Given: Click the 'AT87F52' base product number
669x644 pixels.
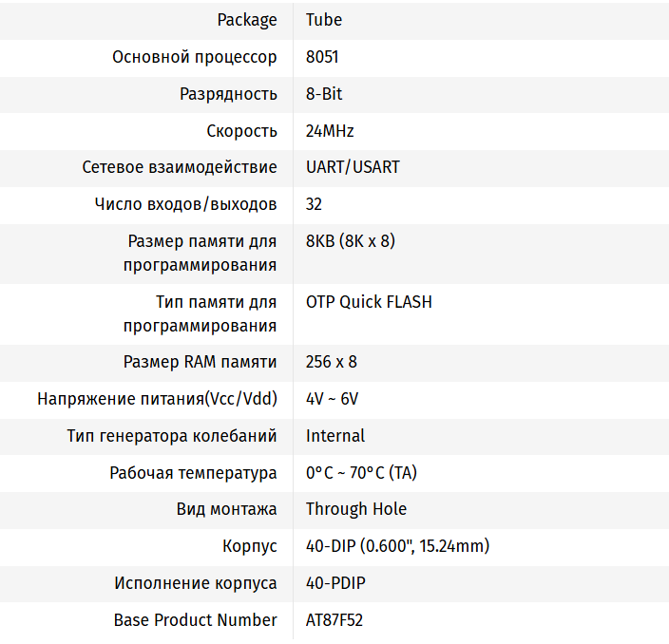Looking at the screenshot, I should 334,620.
